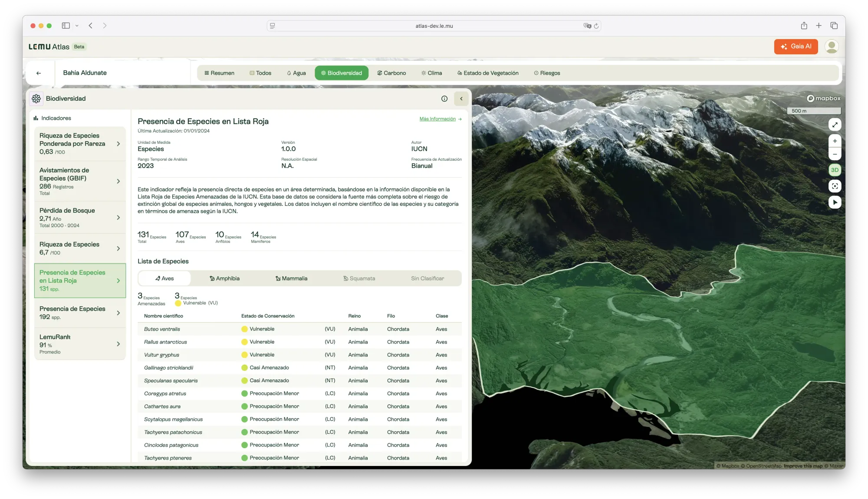The height and width of the screenshot is (499, 868).
Task: Select the Amphibia species tab
Action: click(224, 278)
